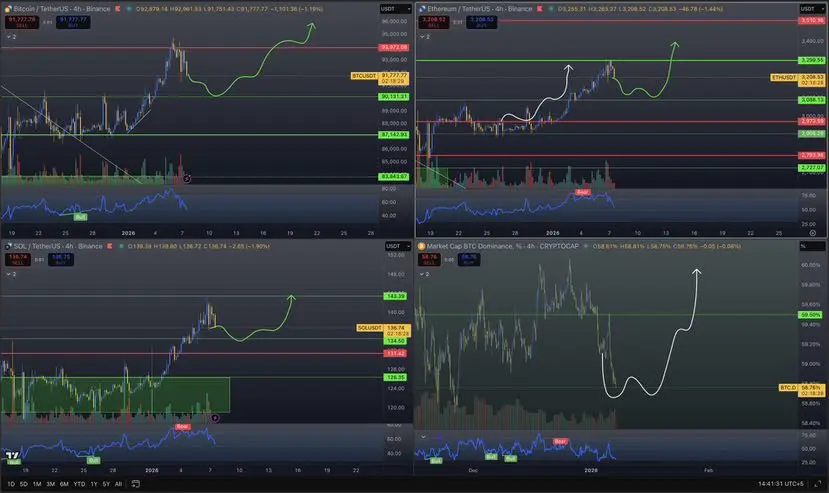The image size is (829, 493).
Task: Click the Bull label on Bitcoin RSI pane
Action: tap(80, 217)
